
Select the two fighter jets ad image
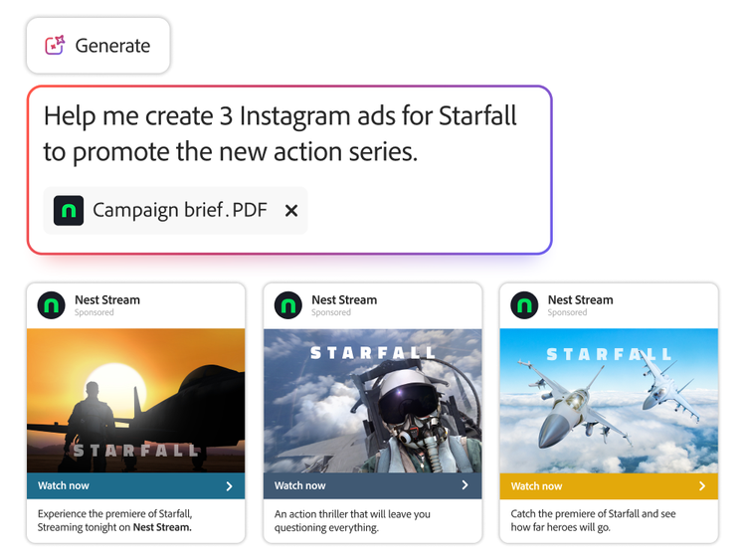pos(609,400)
